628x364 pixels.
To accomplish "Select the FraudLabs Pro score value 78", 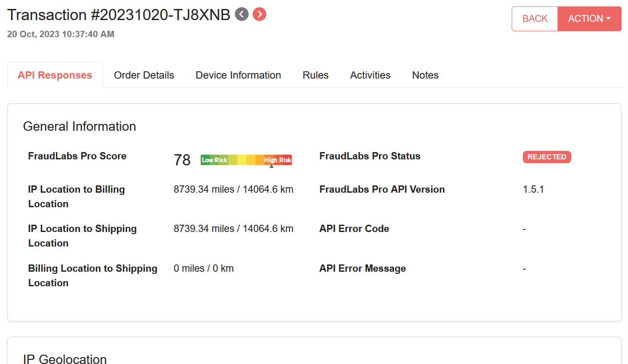I will 182,160.
